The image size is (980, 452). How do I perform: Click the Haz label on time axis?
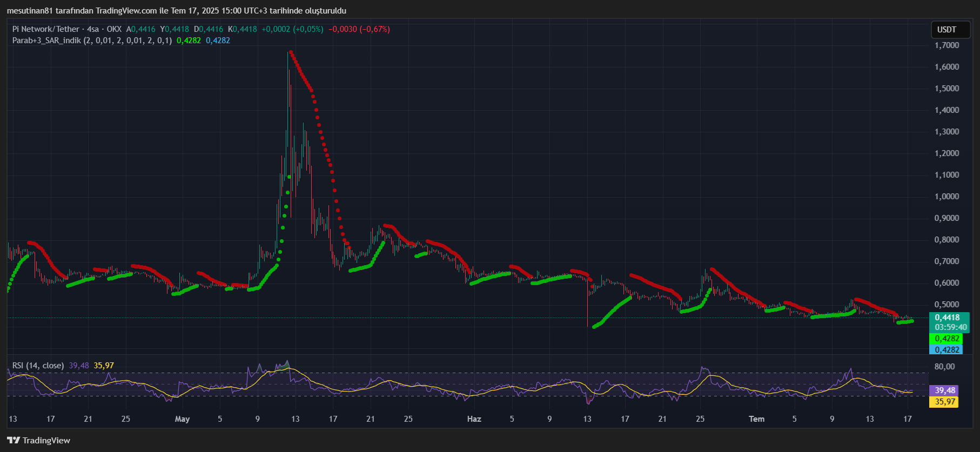474,419
